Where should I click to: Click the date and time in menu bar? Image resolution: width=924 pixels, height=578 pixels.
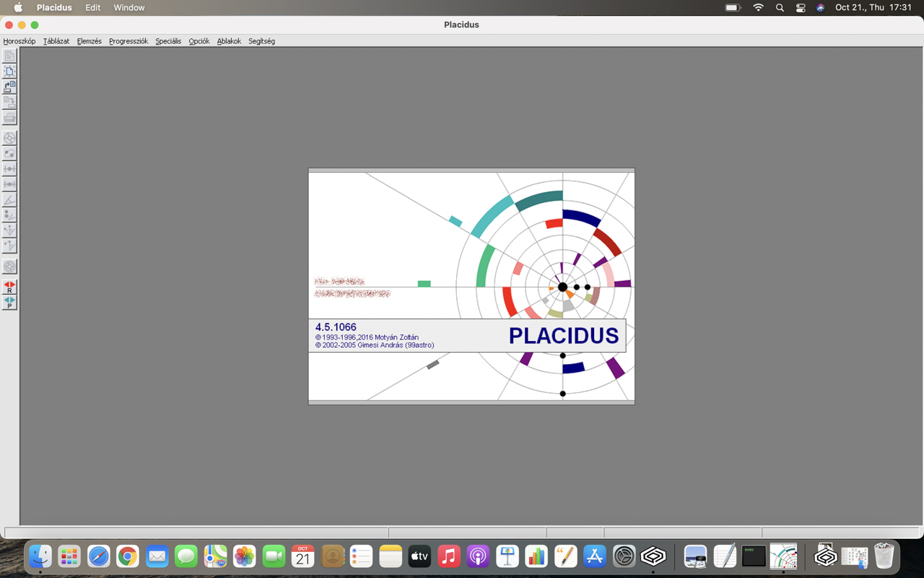pos(873,7)
